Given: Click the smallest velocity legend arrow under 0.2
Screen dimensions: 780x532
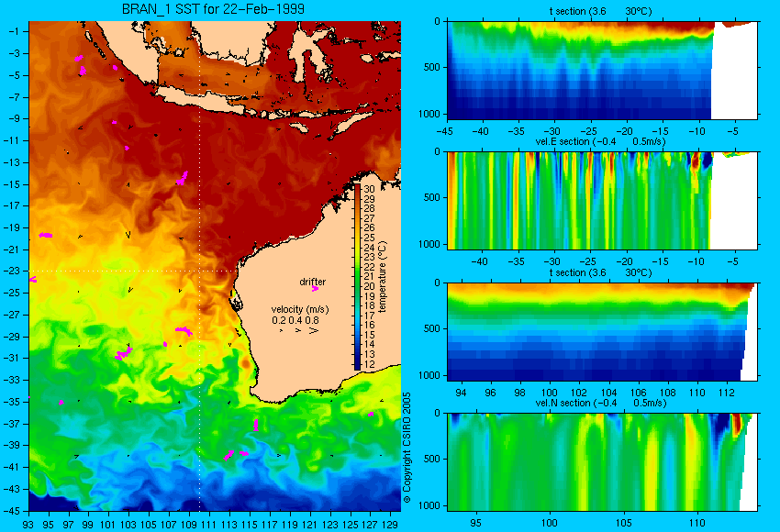Looking at the screenshot, I should 282,330.
